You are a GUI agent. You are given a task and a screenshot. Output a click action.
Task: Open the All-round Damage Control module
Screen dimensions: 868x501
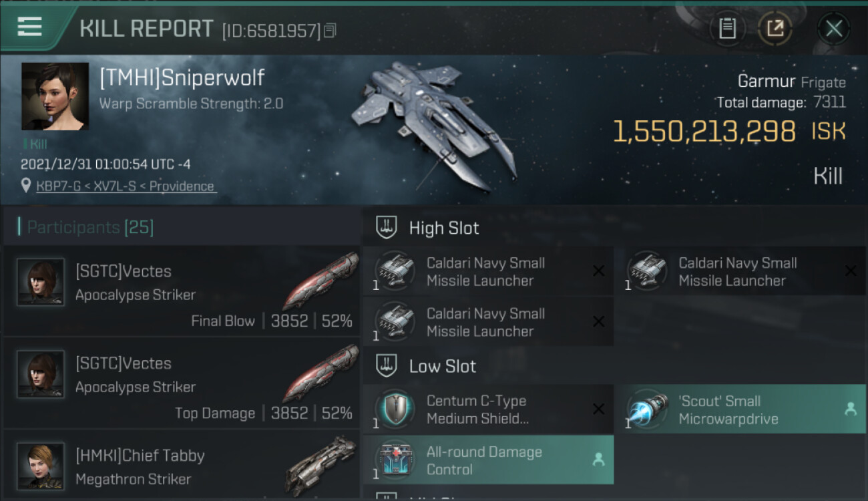click(x=488, y=460)
